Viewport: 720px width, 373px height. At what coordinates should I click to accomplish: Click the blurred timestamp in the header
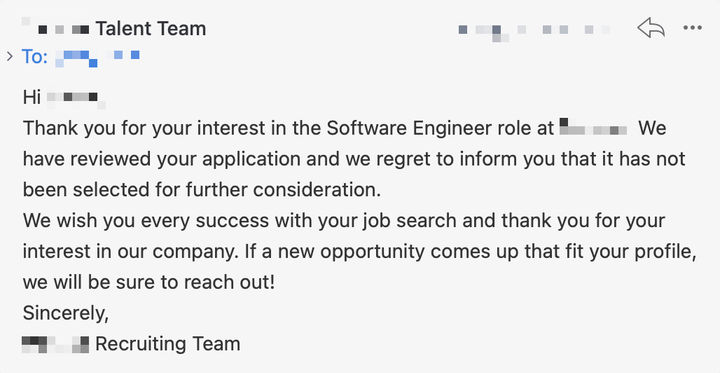pyautogui.click(x=534, y=31)
